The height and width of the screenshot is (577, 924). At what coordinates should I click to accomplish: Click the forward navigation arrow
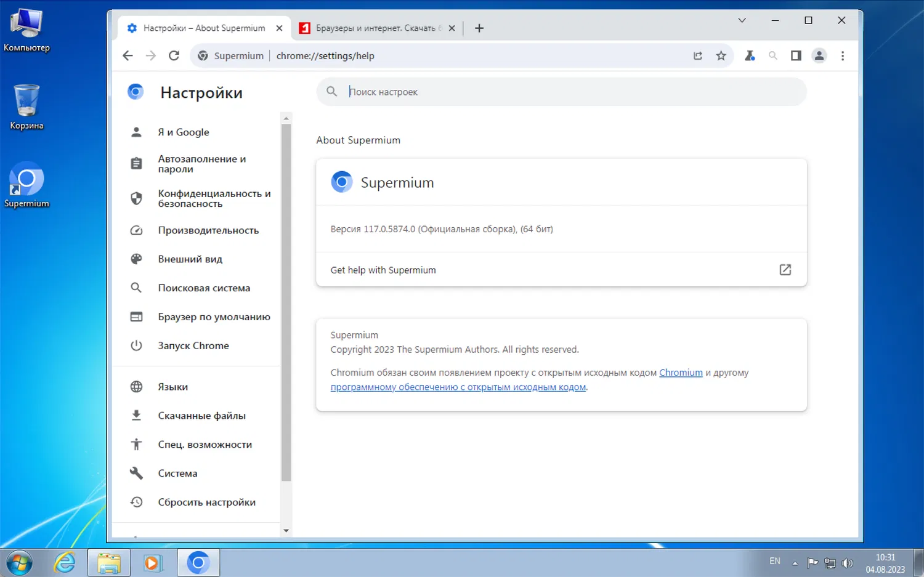click(151, 55)
